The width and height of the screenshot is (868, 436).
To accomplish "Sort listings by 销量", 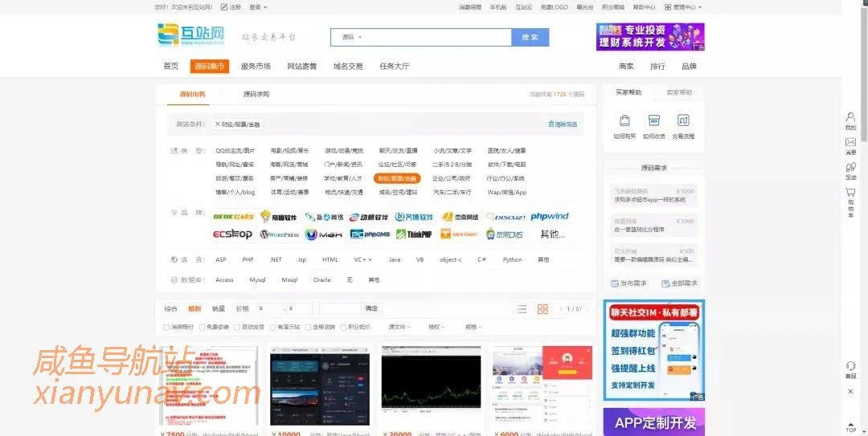I will click(218, 309).
